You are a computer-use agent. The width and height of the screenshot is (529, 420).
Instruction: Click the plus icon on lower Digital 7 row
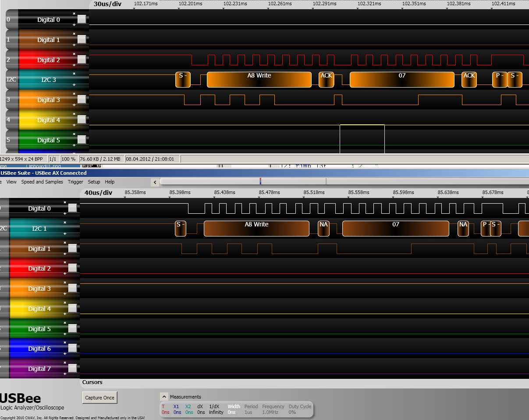65,374
